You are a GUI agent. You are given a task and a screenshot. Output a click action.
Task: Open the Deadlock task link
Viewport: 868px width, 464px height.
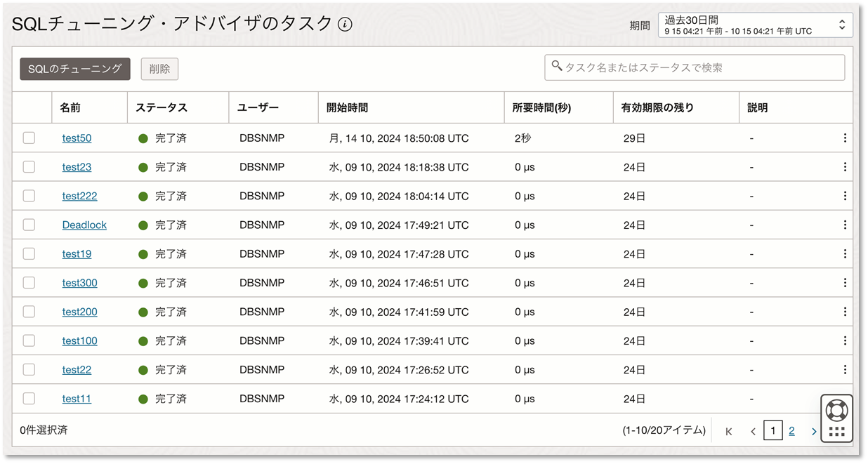click(84, 225)
